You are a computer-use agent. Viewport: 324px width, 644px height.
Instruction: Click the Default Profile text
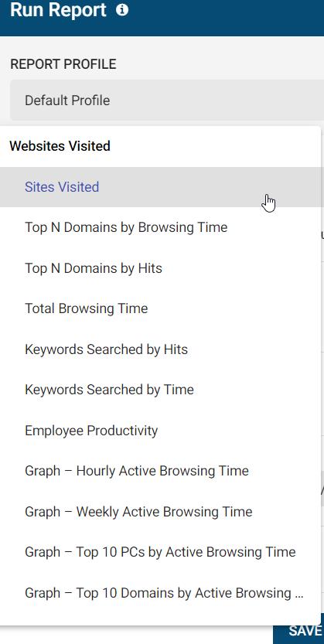tap(67, 101)
